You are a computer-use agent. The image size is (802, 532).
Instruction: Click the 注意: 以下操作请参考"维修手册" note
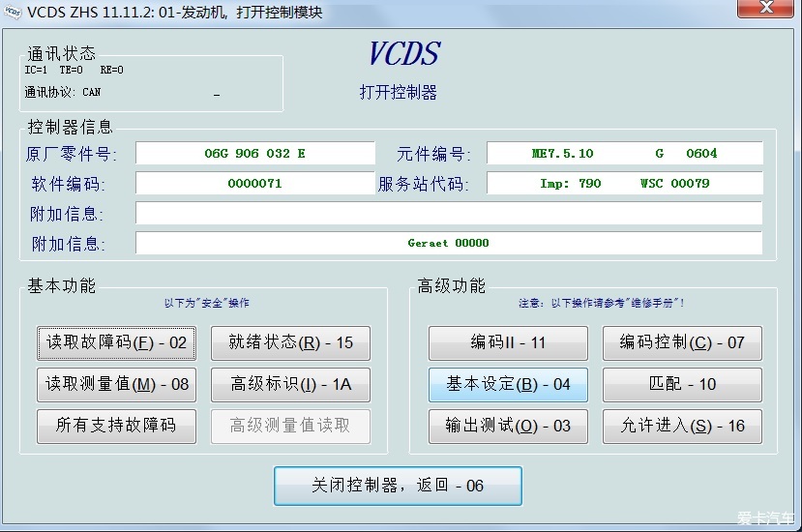601,304
